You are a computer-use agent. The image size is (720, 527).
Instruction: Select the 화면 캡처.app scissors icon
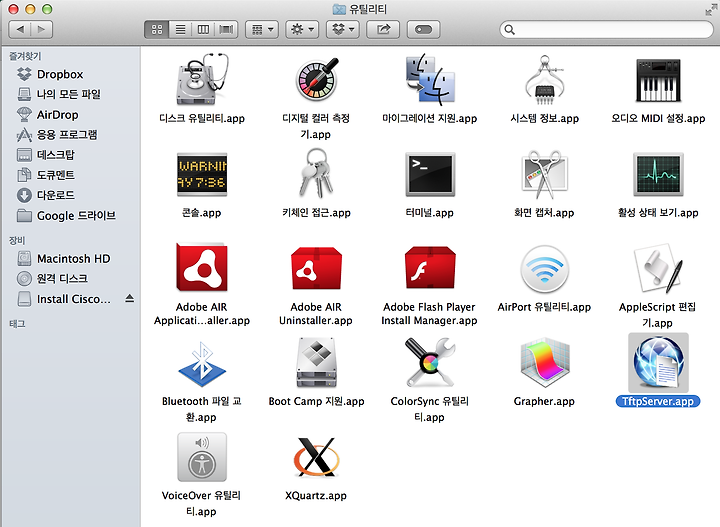tap(545, 174)
